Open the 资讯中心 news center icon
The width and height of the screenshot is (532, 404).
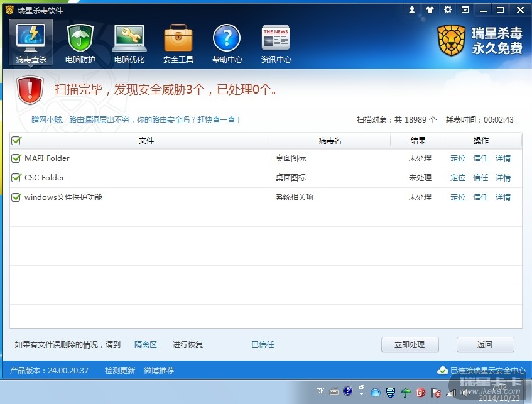[x=276, y=43]
